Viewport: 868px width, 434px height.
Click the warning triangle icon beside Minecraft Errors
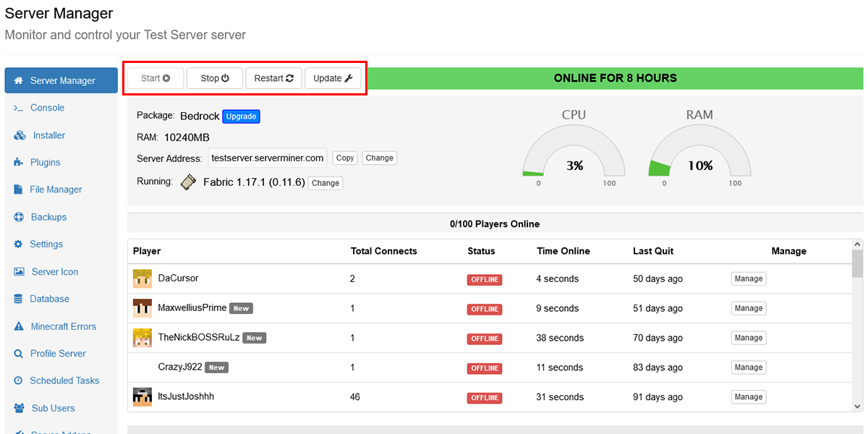click(19, 326)
